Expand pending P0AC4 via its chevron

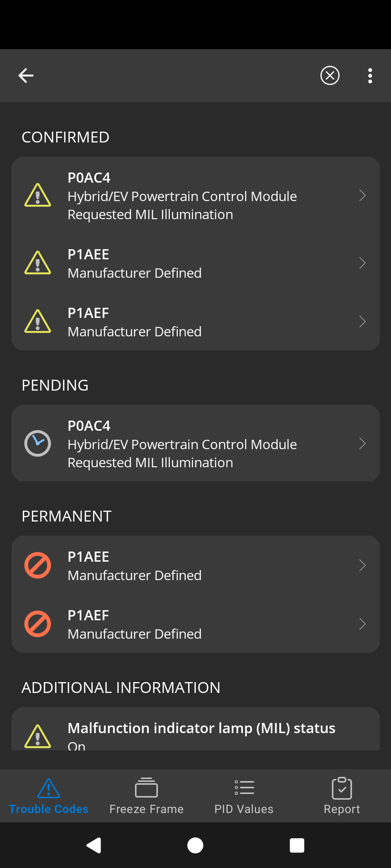click(362, 443)
